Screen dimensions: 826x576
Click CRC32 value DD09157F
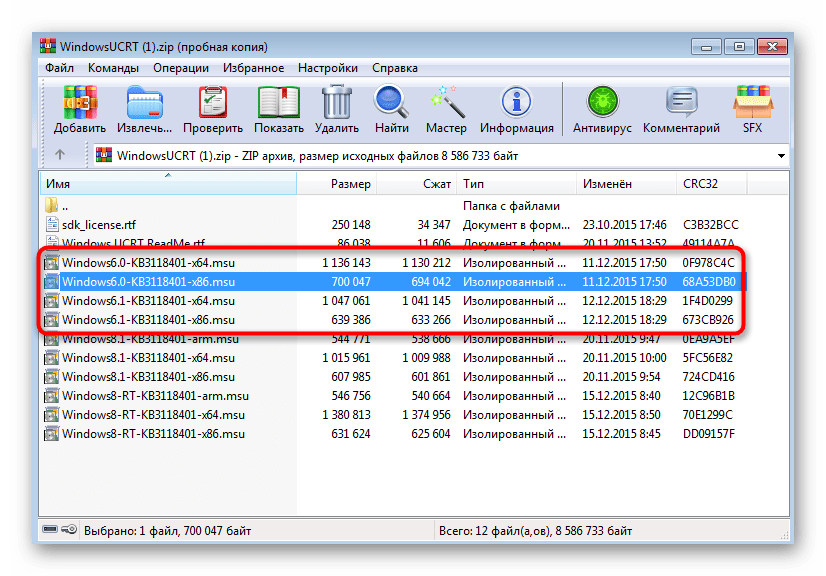pos(709,433)
